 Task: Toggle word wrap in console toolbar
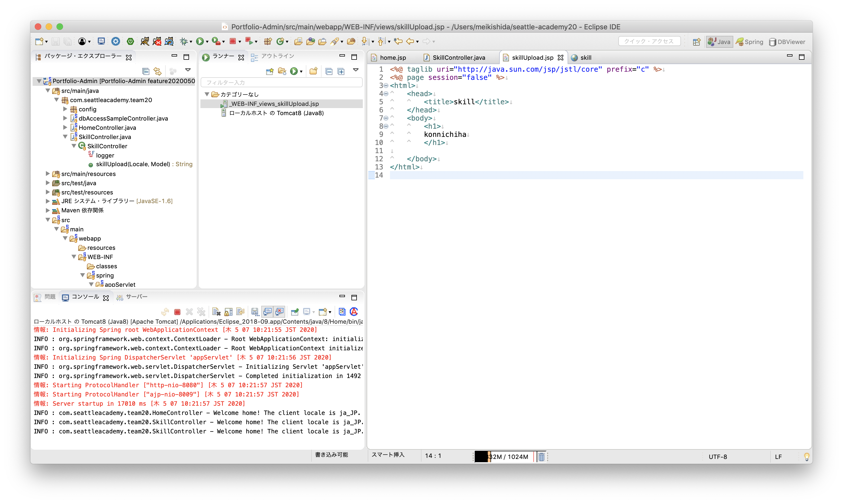[x=240, y=312]
